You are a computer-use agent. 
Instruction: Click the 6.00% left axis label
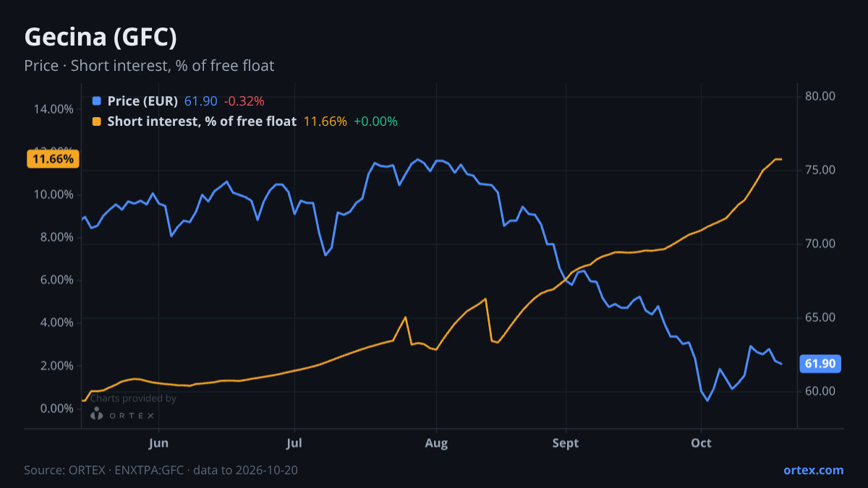coord(56,280)
